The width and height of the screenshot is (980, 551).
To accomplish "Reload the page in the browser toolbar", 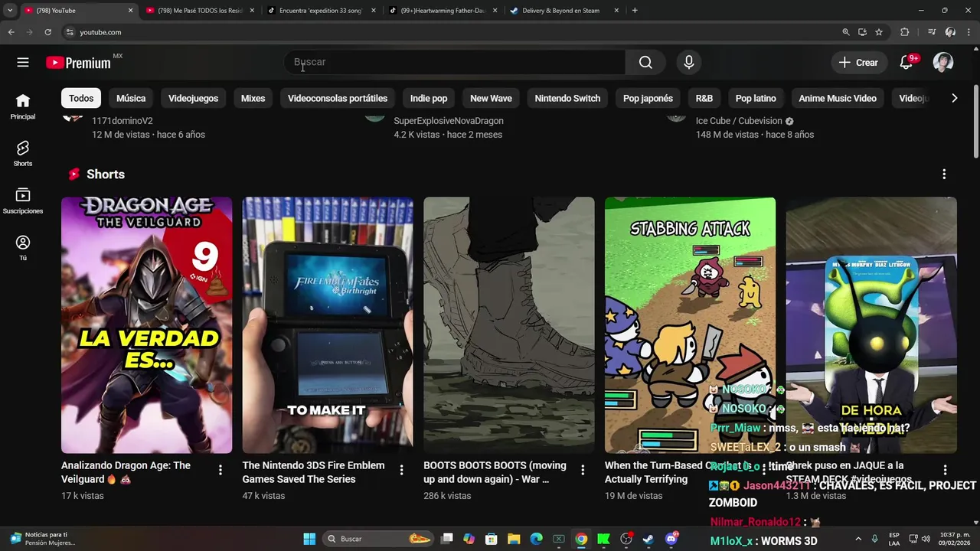I will pyautogui.click(x=47, y=32).
